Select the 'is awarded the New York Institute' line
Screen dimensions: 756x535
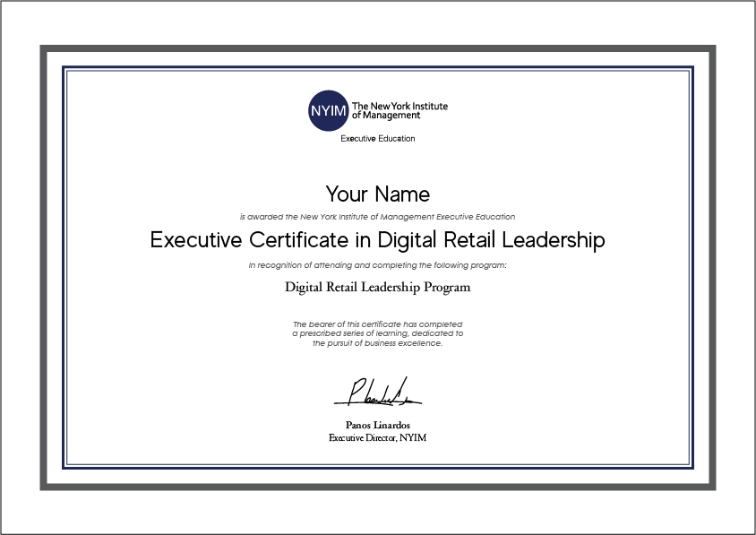377,217
